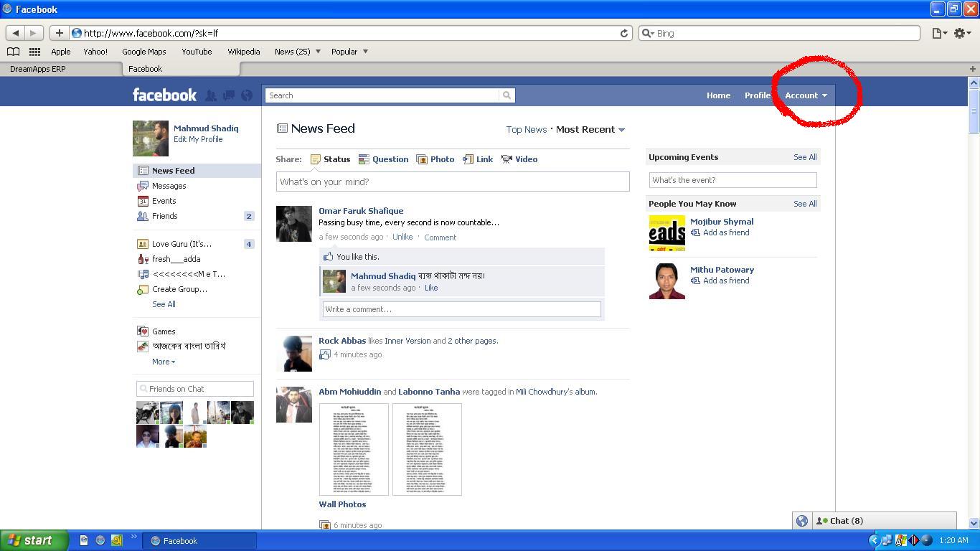Open the Chat (8) bar
The width and height of the screenshot is (980, 551).
point(885,521)
